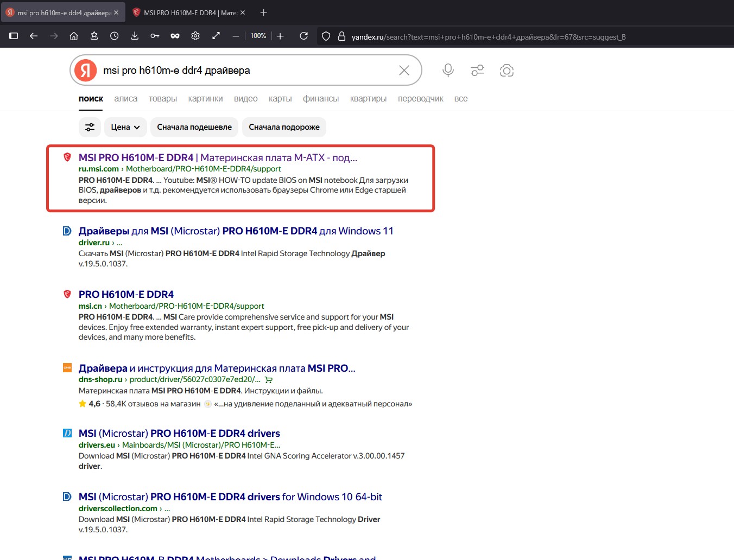The image size is (734, 560).
Task: Open tracking protection shield icon
Action: point(326,36)
